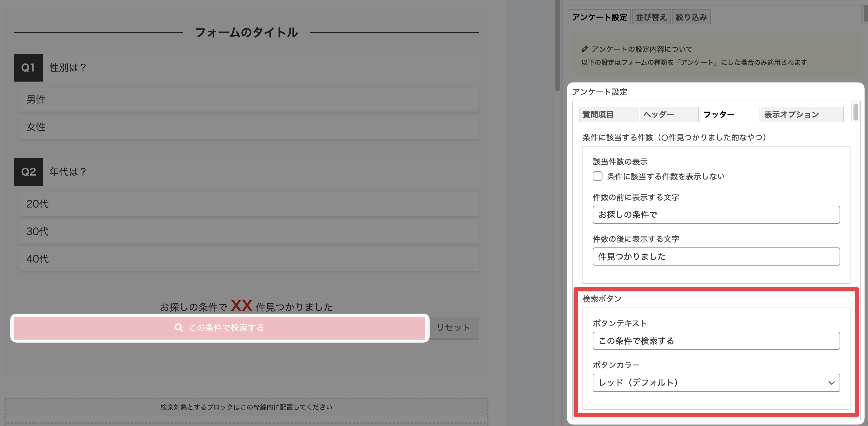Open the 質問項目 tab
Viewport: 868px width, 426px height.
[609, 115]
